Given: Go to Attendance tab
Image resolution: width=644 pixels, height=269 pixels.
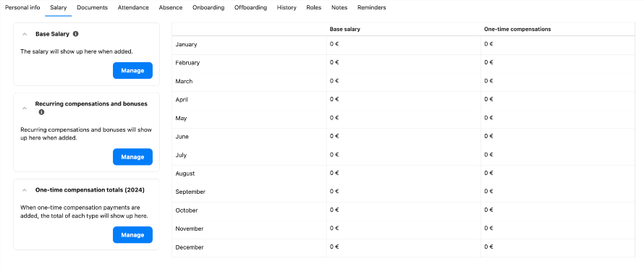Looking at the screenshot, I should tap(133, 7).
